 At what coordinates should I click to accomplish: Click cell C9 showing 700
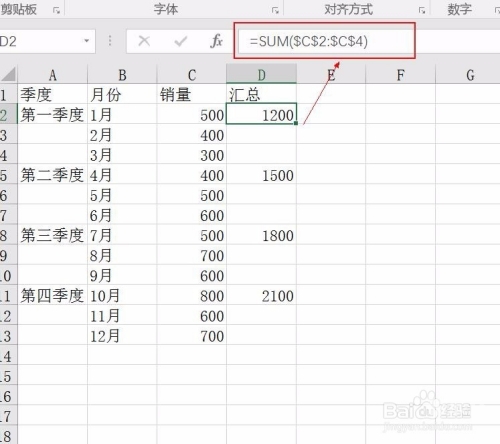coord(192,256)
